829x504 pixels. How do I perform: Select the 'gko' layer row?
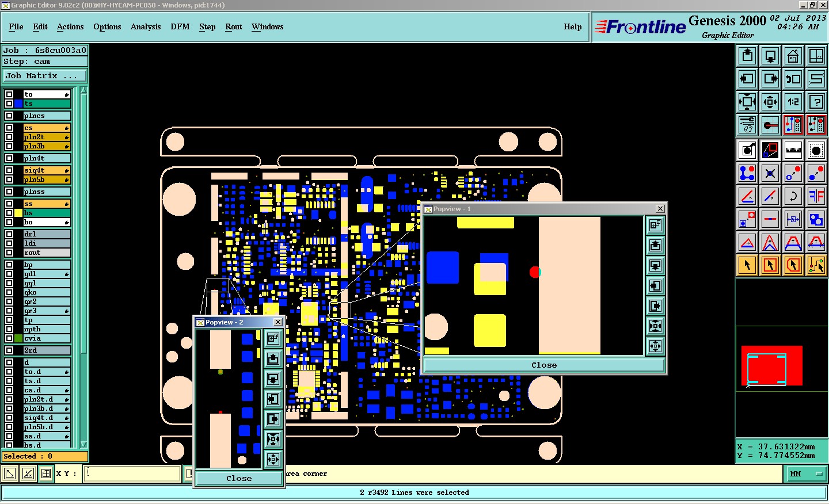coord(47,292)
